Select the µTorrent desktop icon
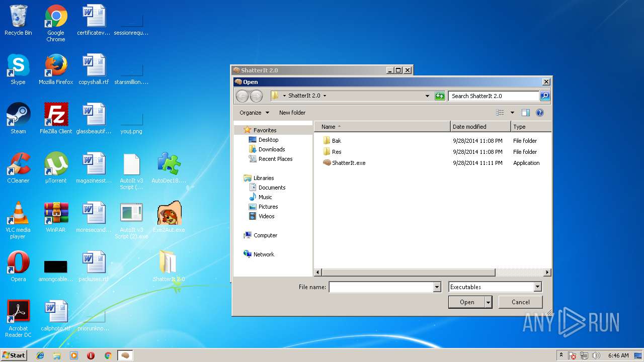This screenshot has height=362, width=644. (56, 168)
